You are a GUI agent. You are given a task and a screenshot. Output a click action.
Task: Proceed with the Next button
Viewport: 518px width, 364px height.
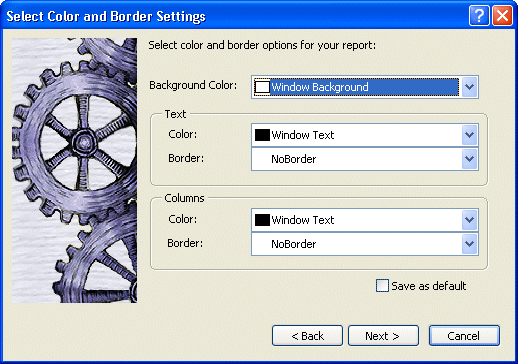point(383,336)
